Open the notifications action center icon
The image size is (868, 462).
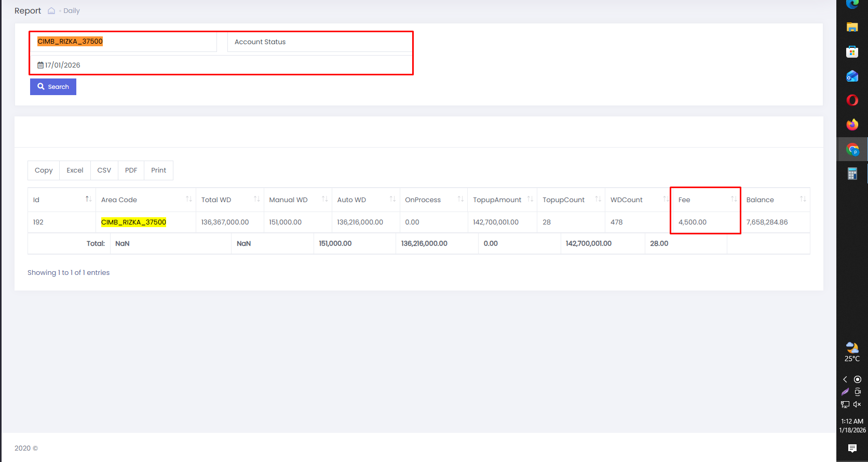click(852, 448)
